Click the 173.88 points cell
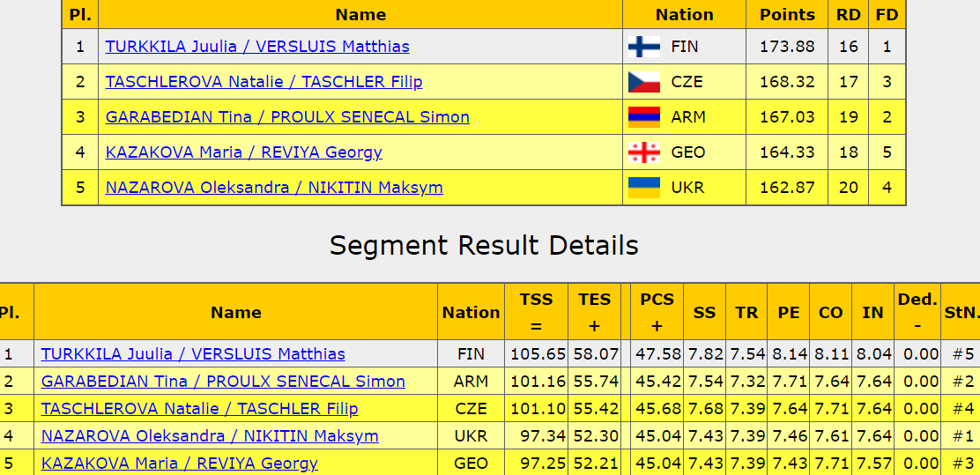Viewport: 980px width, 475px height. point(787,47)
